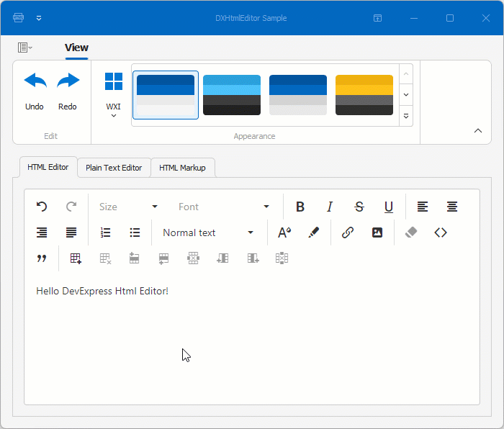Click the font color icon

[x=284, y=232]
